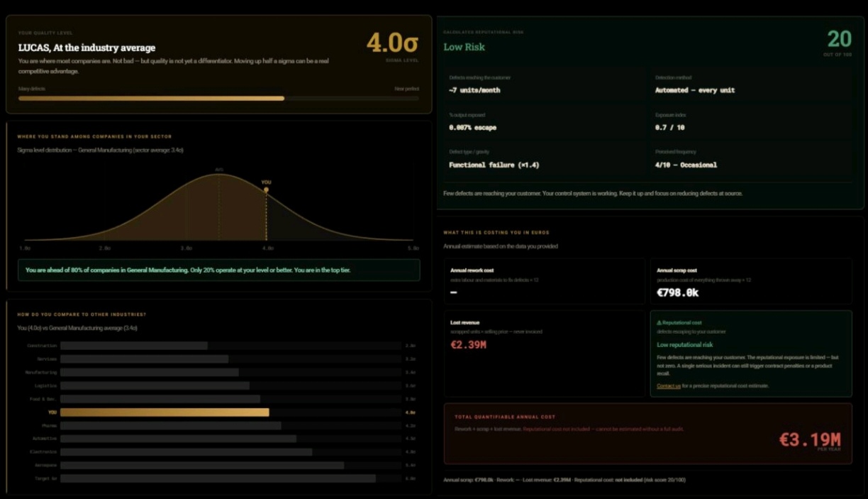Click the '4/10 – Occasional' value
Image resolution: width=868 pixels, height=499 pixels.
tap(686, 165)
